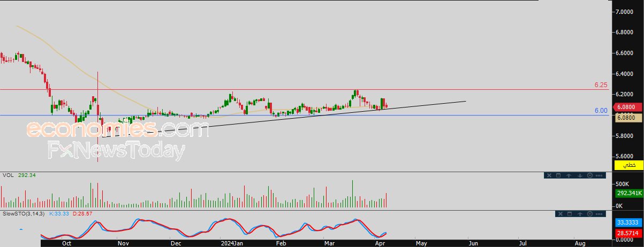Move the VOL panel up
This screenshot has height=247, width=644.
(569, 175)
